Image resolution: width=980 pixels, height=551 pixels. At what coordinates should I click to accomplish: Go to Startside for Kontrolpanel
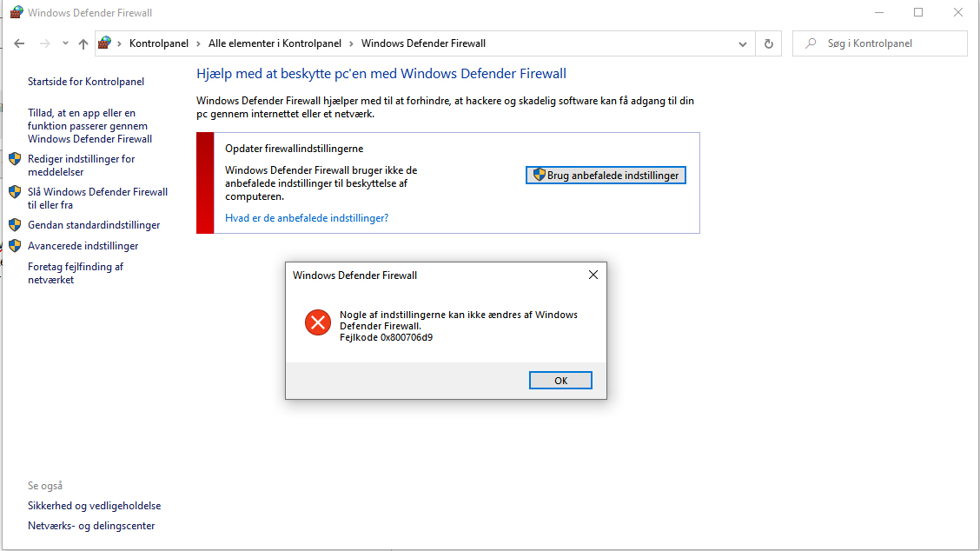86,82
